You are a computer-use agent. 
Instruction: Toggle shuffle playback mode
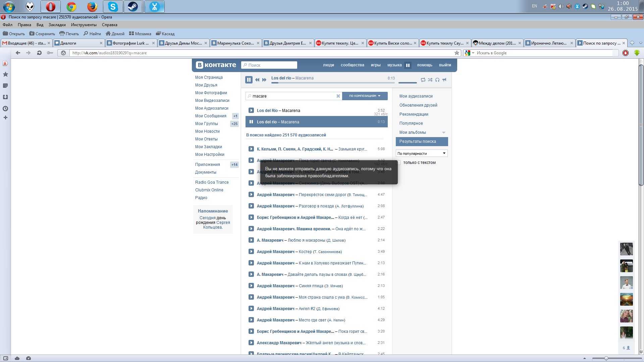point(430,80)
